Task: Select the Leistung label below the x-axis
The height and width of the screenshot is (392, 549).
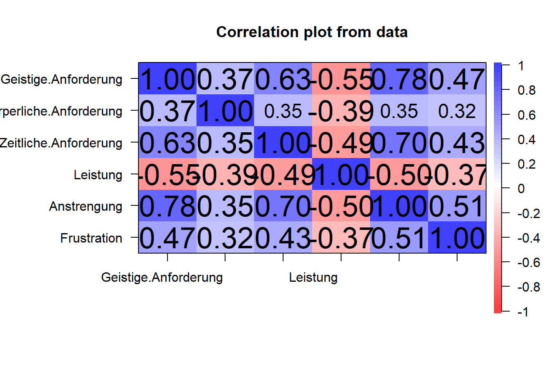Action: tap(313, 278)
